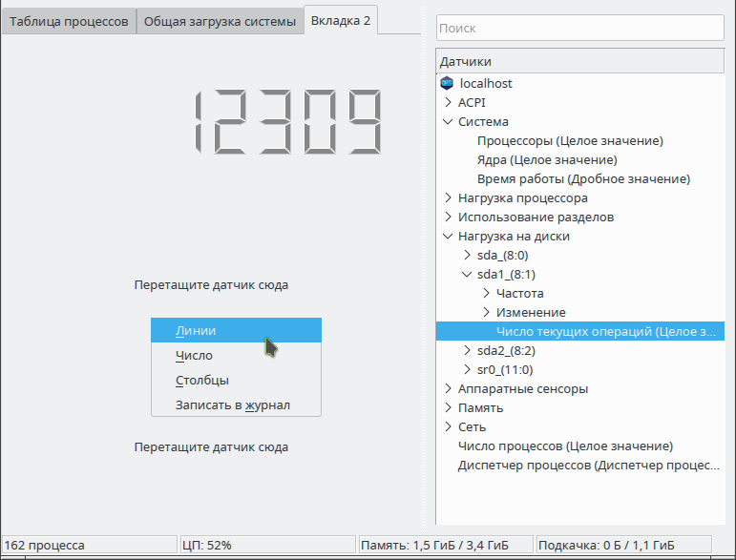This screenshot has width=736, height=560.
Task: Expand the ACPI sensor group
Action: [448, 102]
